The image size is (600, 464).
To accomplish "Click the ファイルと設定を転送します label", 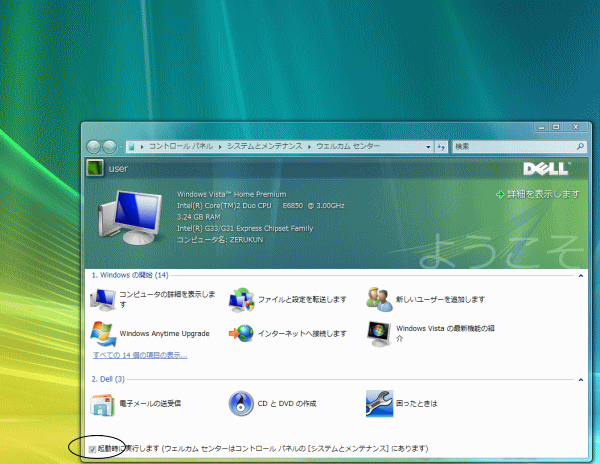I will (x=302, y=300).
